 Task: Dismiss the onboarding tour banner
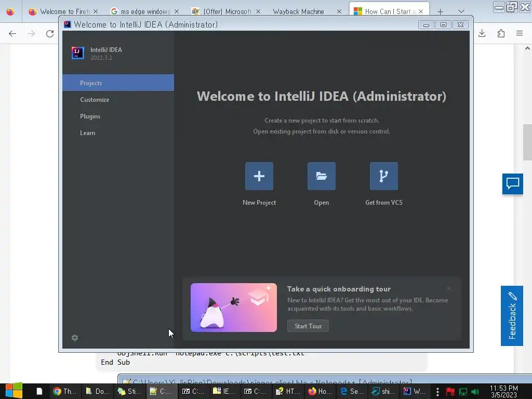[x=448, y=289]
